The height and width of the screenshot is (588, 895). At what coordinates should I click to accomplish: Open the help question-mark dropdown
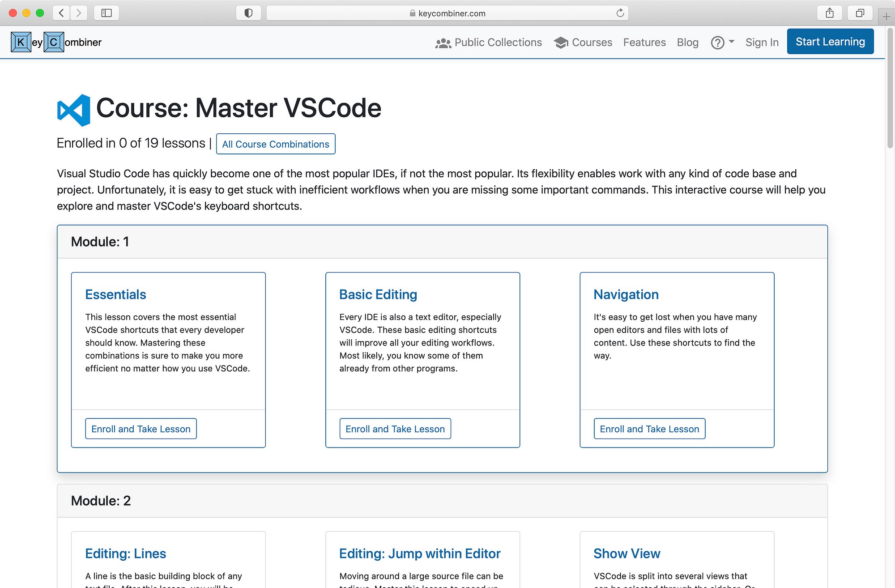pyautogui.click(x=722, y=43)
